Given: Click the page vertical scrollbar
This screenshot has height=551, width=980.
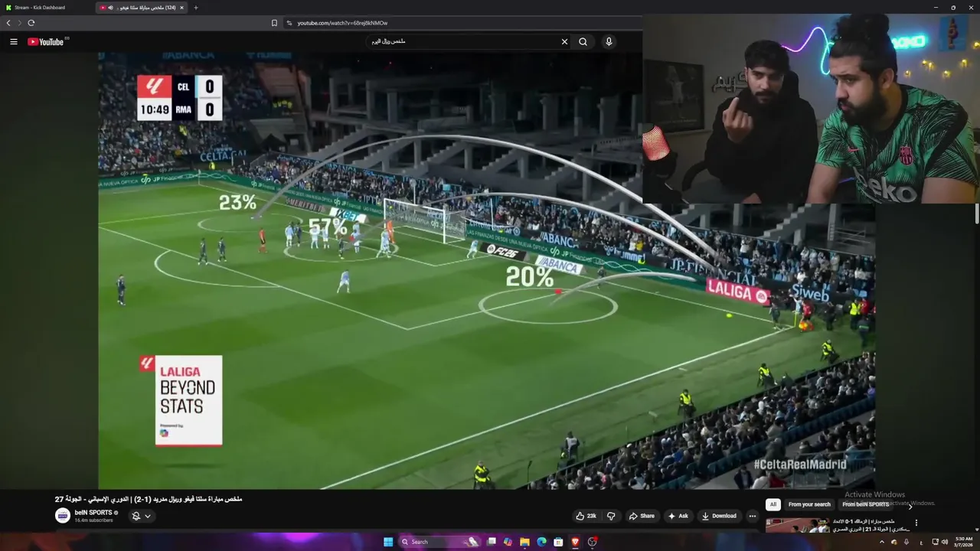Looking at the screenshot, I should pyautogui.click(x=977, y=215).
